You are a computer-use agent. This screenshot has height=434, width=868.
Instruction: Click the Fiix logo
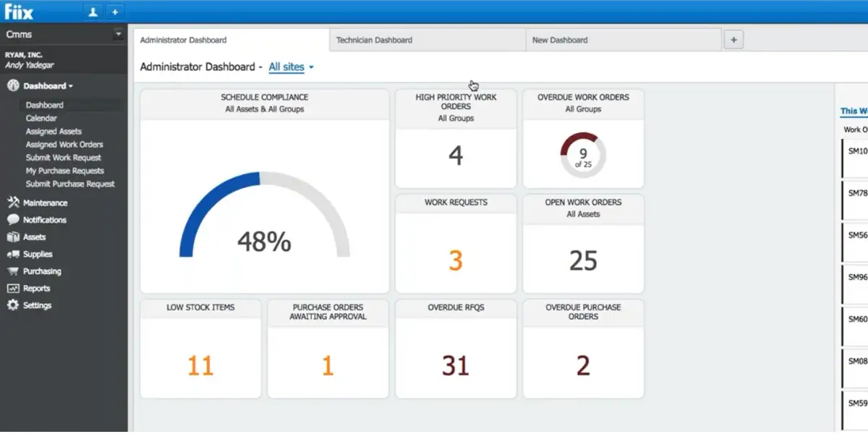(20, 12)
